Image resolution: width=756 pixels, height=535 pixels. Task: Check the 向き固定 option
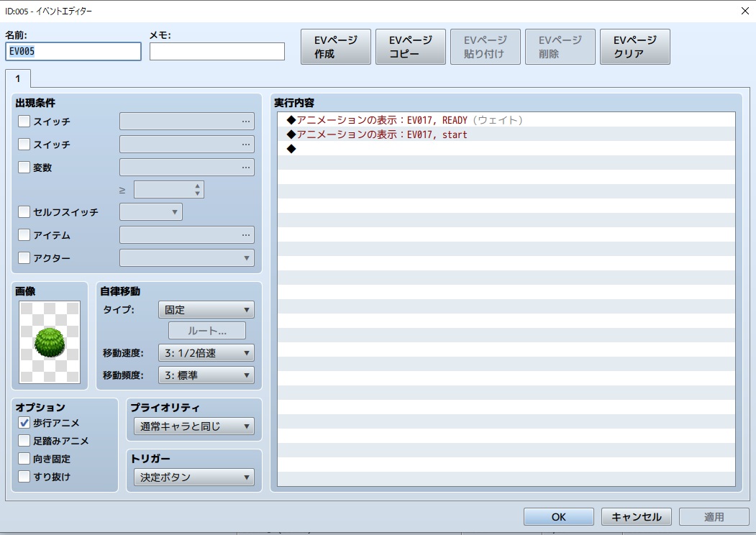click(24, 458)
